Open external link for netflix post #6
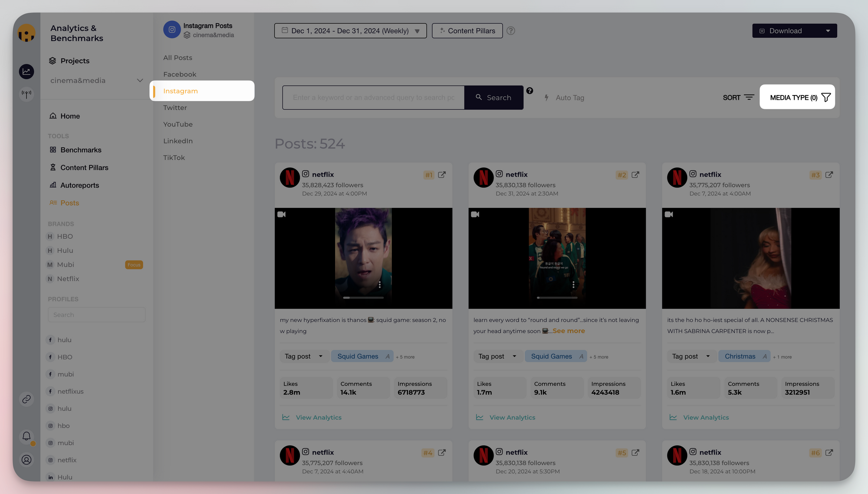The width and height of the screenshot is (868, 494). 829,452
